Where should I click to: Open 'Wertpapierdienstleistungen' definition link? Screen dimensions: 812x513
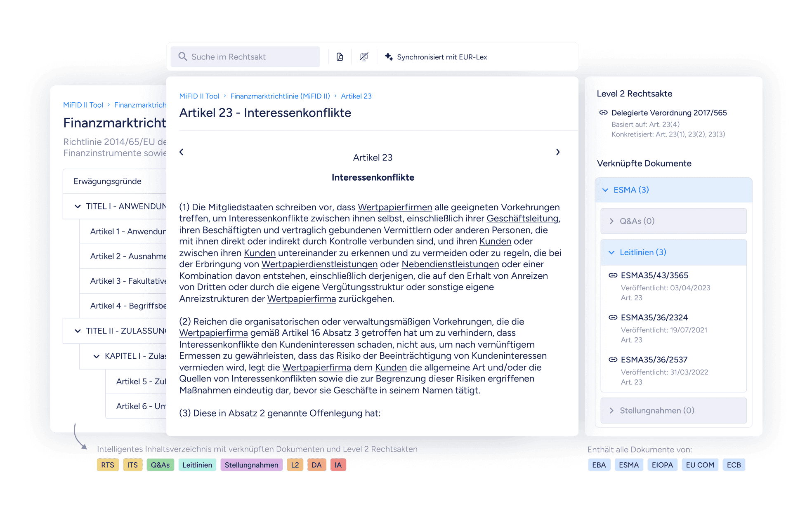coord(319,264)
